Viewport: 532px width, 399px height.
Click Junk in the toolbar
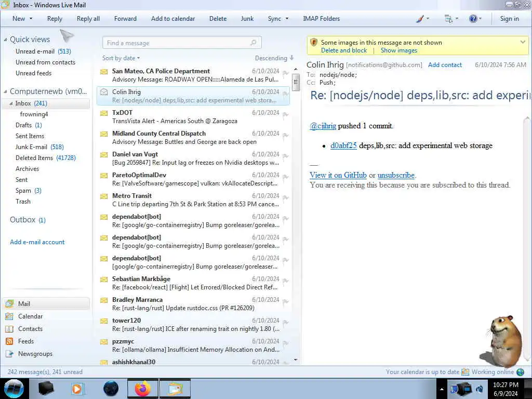247,19
